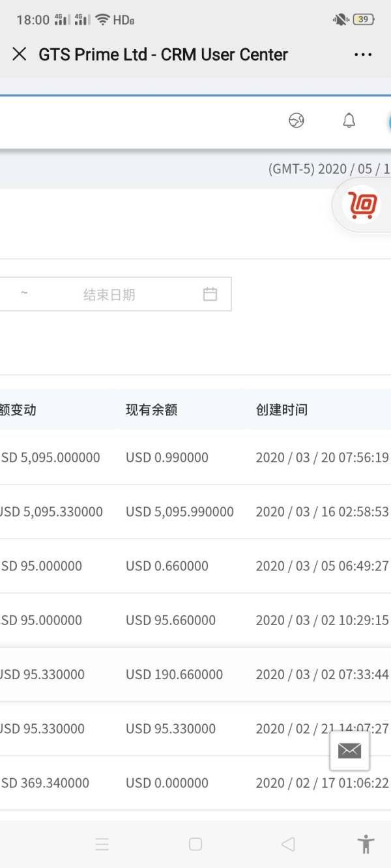Select balance USD 0.990000 cell
The height and width of the screenshot is (868, 391).
167,458
